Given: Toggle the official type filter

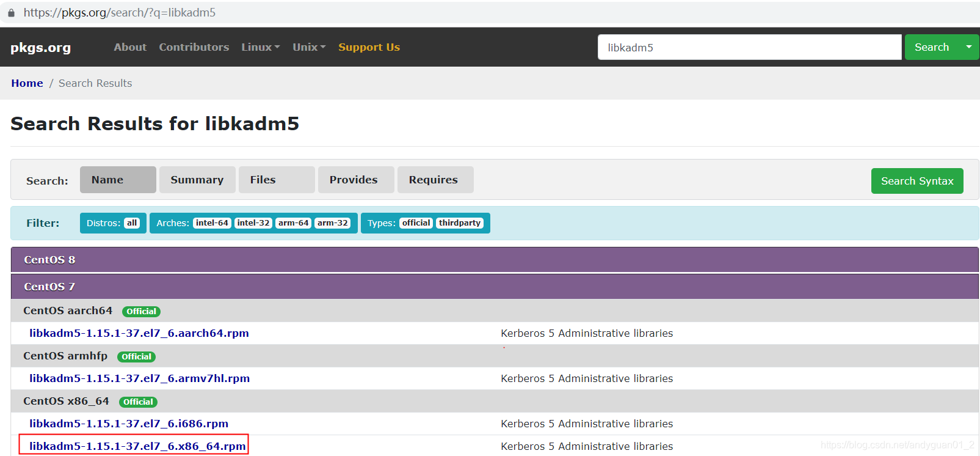Looking at the screenshot, I should [416, 223].
